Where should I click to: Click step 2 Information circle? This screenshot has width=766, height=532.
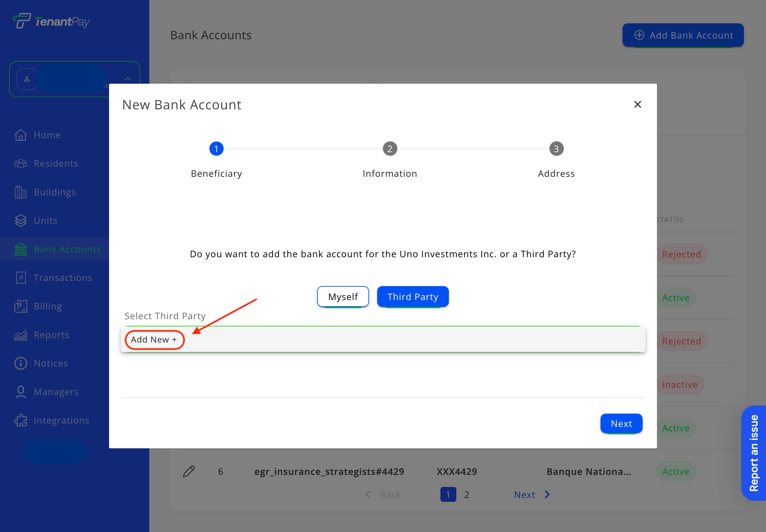pyautogui.click(x=389, y=149)
